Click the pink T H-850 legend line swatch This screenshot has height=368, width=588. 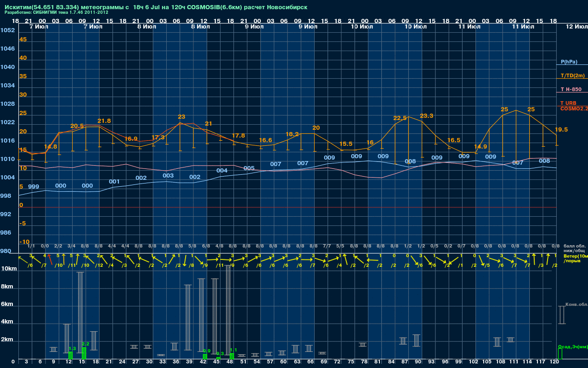point(572,93)
